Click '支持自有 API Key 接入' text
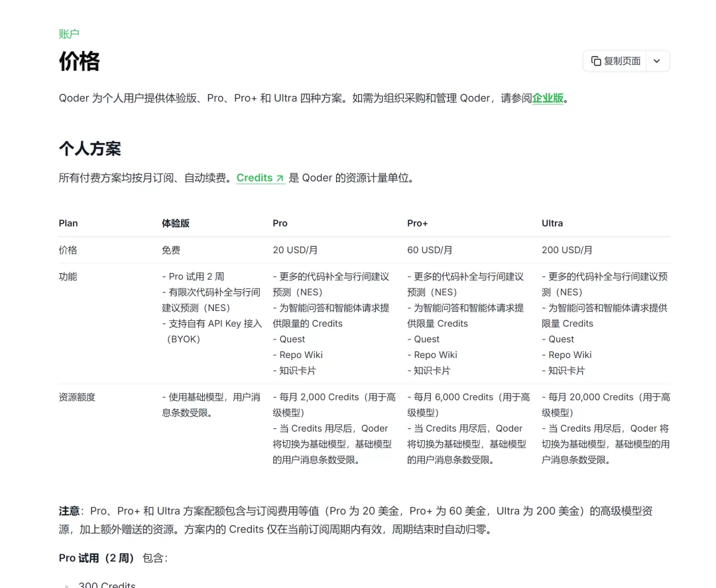The height and width of the screenshot is (588, 716). click(x=215, y=323)
